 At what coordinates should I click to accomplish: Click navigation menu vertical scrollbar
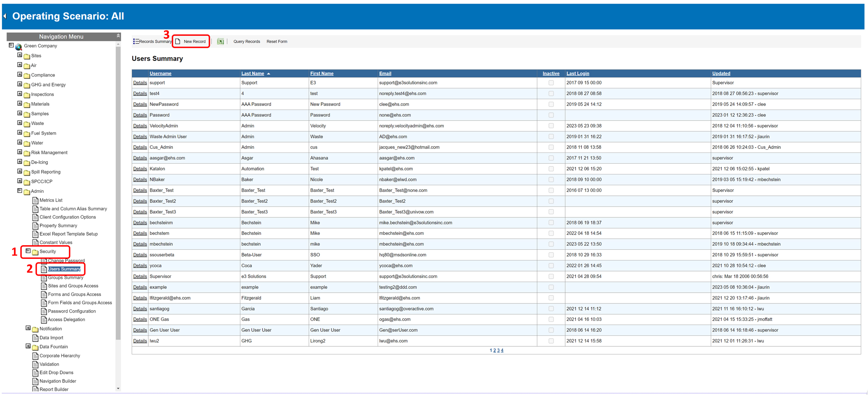tap(118, 193)
